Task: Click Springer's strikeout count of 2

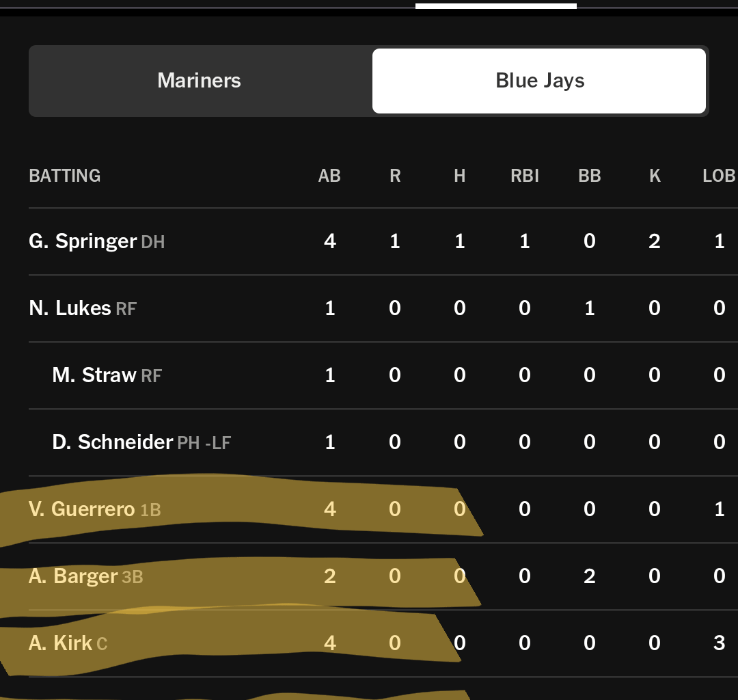Action: (654, 241)
